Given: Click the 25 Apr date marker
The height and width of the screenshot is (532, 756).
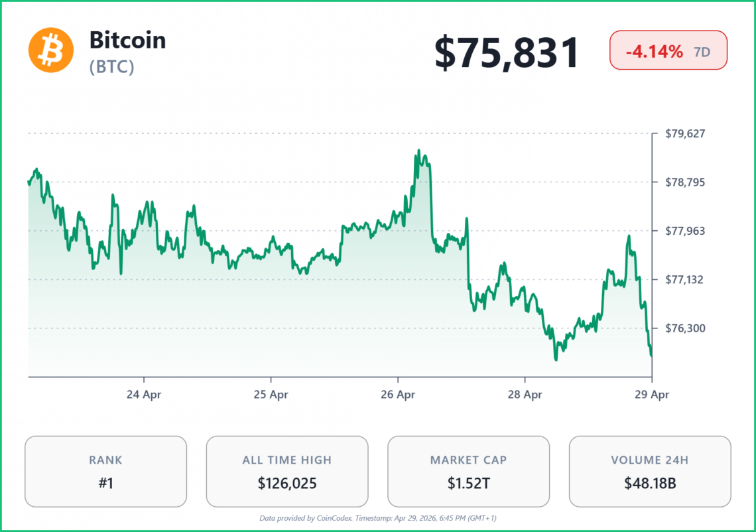Looking at the screenshot, I should click(x=271, y=394).
